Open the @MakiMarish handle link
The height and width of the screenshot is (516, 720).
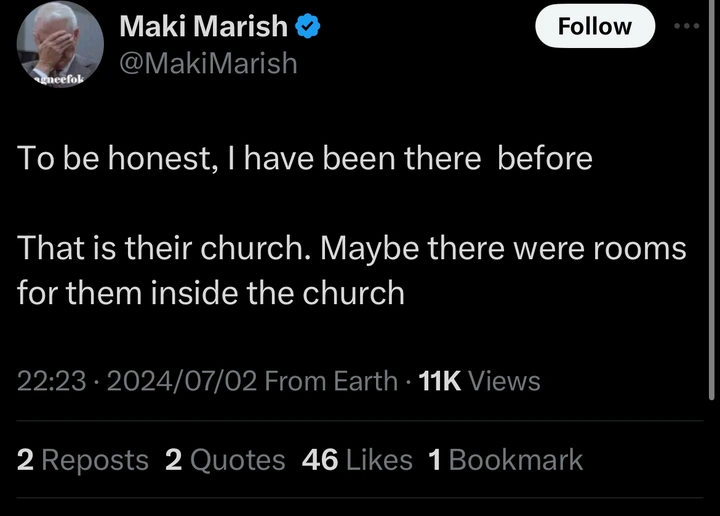(208, 63)
